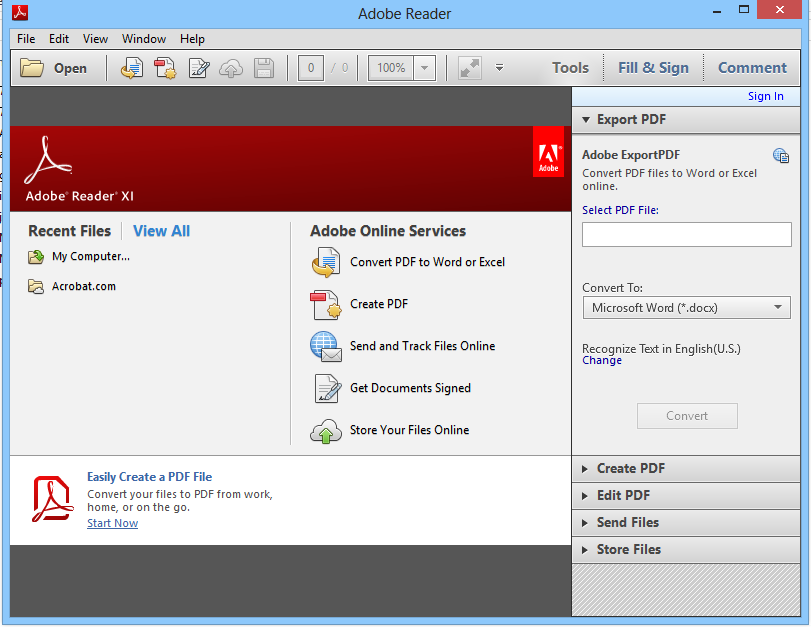Screen dimensions: 811x627
Task: Expand the Edit PDF panel section
Action: point(686,496)
